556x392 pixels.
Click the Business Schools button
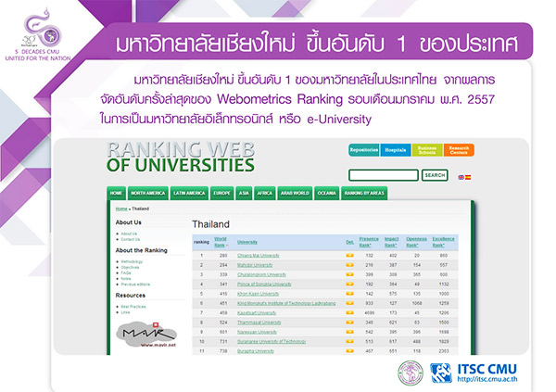coord(427,150)
